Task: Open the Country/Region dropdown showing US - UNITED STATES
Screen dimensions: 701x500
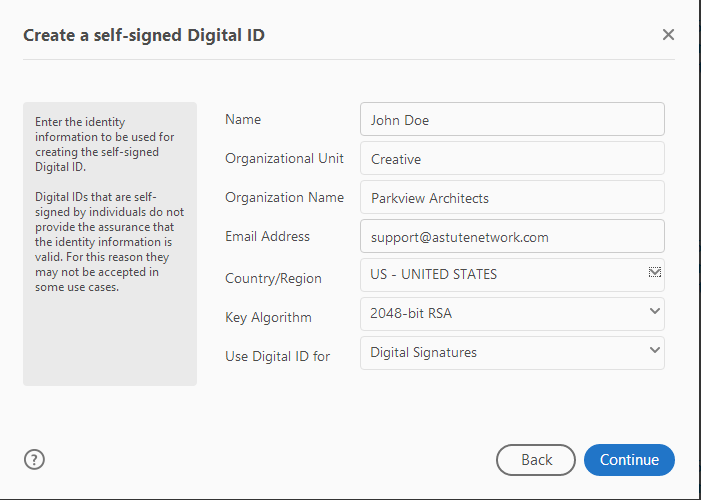Action: (x=512, y=275)
